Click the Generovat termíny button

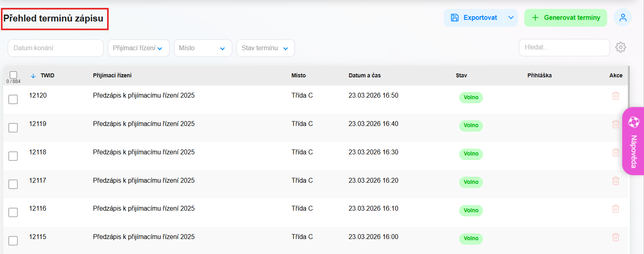(566, 18)
